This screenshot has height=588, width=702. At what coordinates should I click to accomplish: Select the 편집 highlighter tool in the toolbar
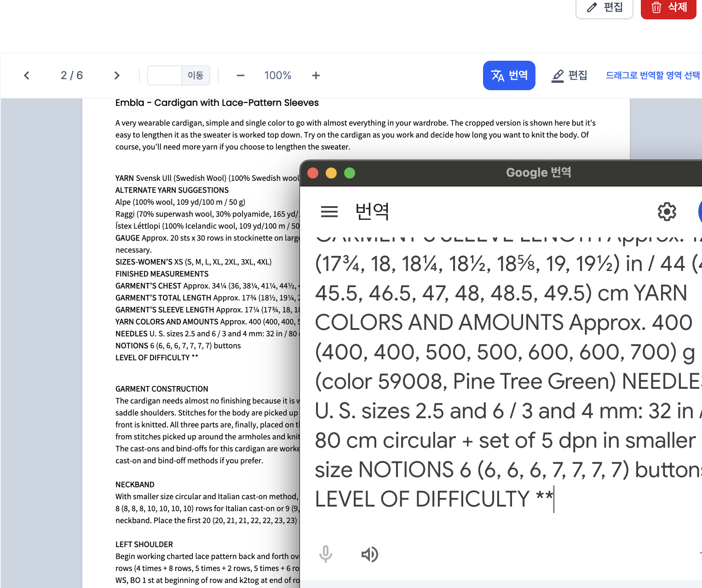pos(569,75)
